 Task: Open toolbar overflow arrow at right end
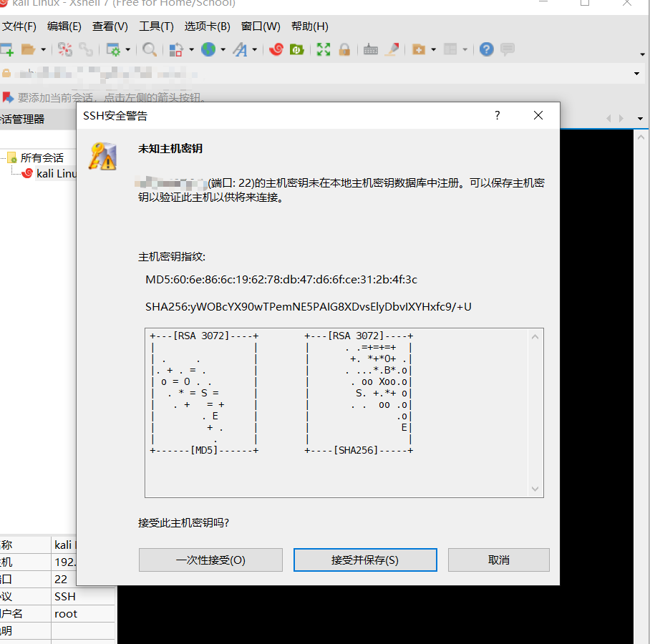pos(642,54)
